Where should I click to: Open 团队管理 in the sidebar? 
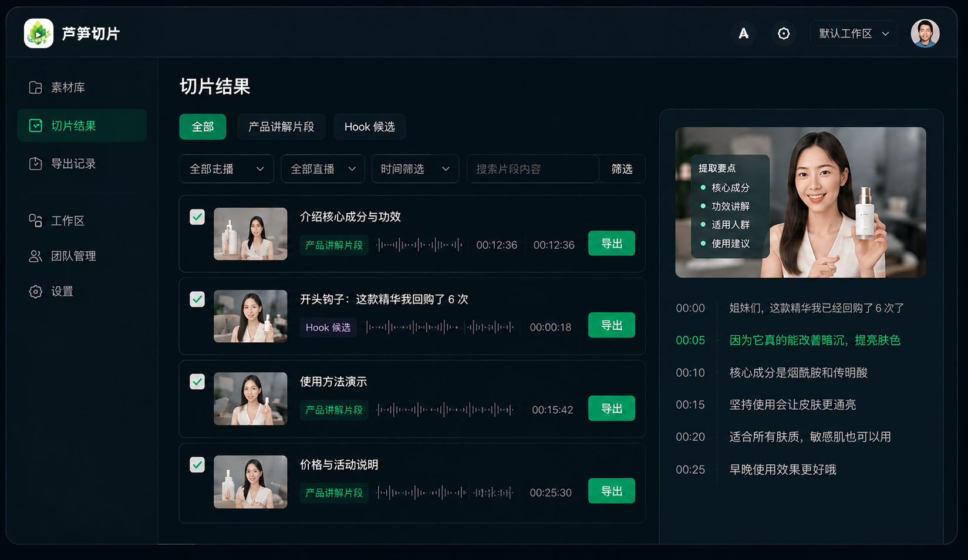82,256
